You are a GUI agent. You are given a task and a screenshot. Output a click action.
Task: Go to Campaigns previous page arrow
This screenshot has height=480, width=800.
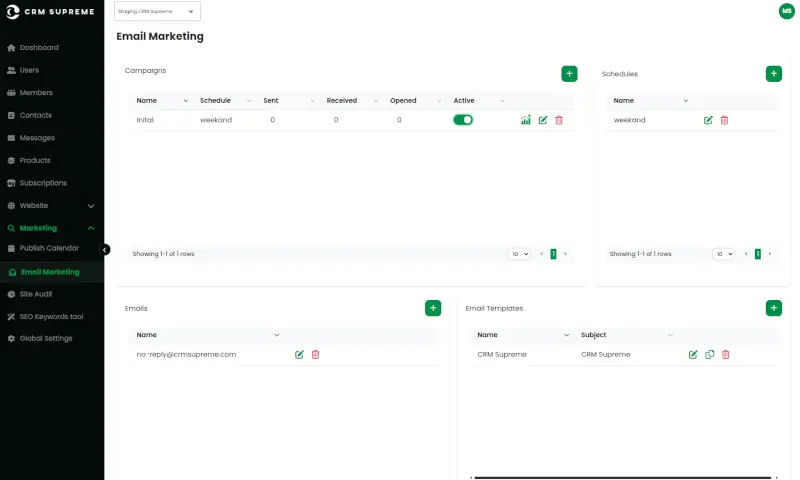coord(541,254)
